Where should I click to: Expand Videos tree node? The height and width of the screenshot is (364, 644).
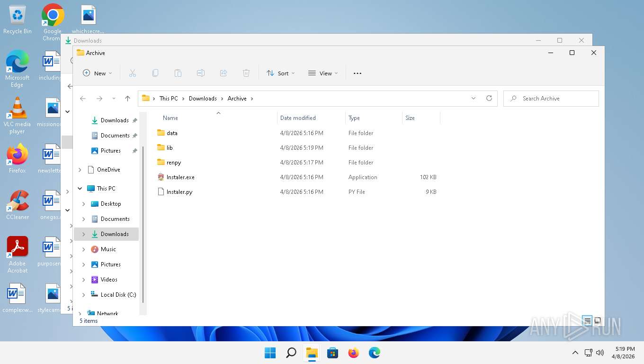(x=84, y=280)
